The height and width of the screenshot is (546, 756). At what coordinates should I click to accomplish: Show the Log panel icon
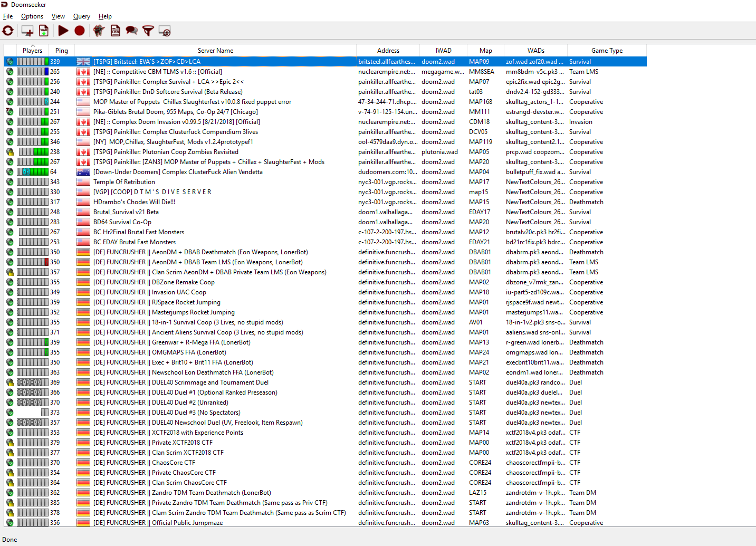click(116, 31)
